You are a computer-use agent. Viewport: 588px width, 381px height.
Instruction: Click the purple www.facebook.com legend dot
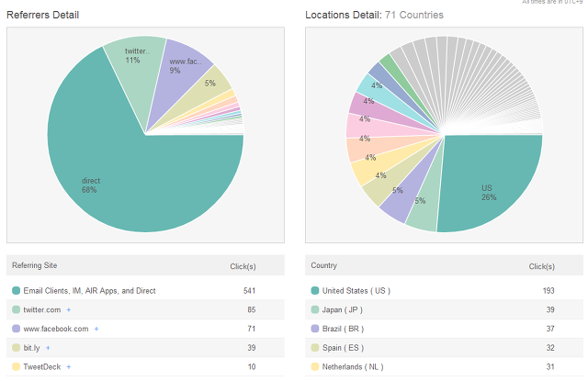16,329
